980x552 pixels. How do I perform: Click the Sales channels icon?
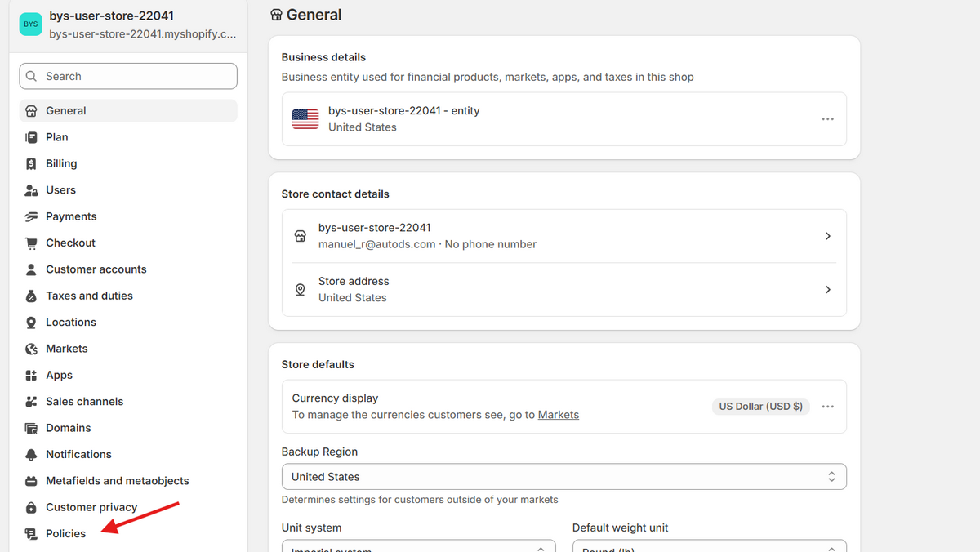pos(31,402)
